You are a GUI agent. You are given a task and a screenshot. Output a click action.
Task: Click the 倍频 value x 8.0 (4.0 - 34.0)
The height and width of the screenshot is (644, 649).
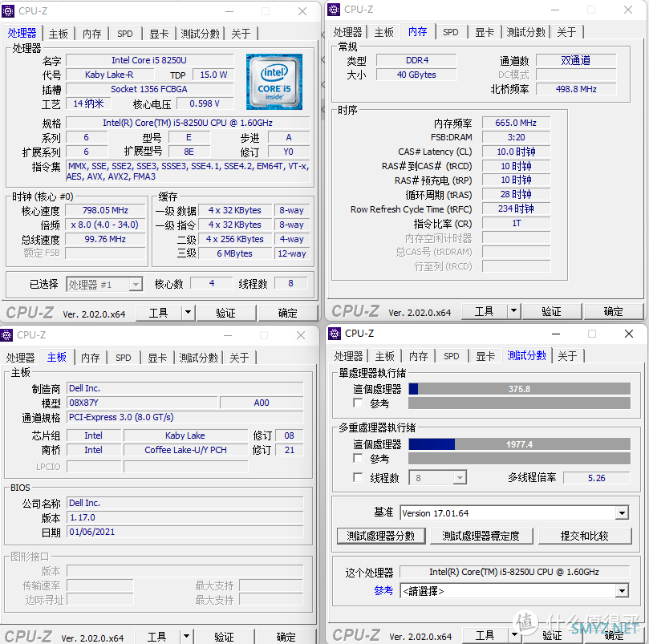(105, 225)
